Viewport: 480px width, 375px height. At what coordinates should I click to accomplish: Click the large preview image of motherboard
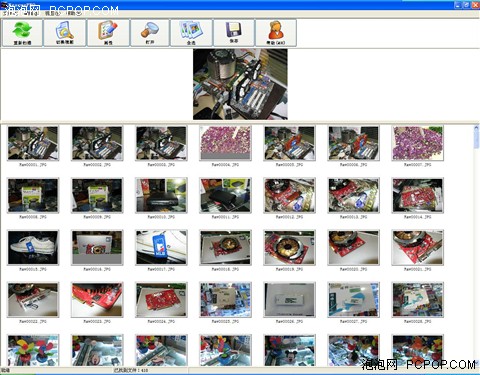coord(240,84)
